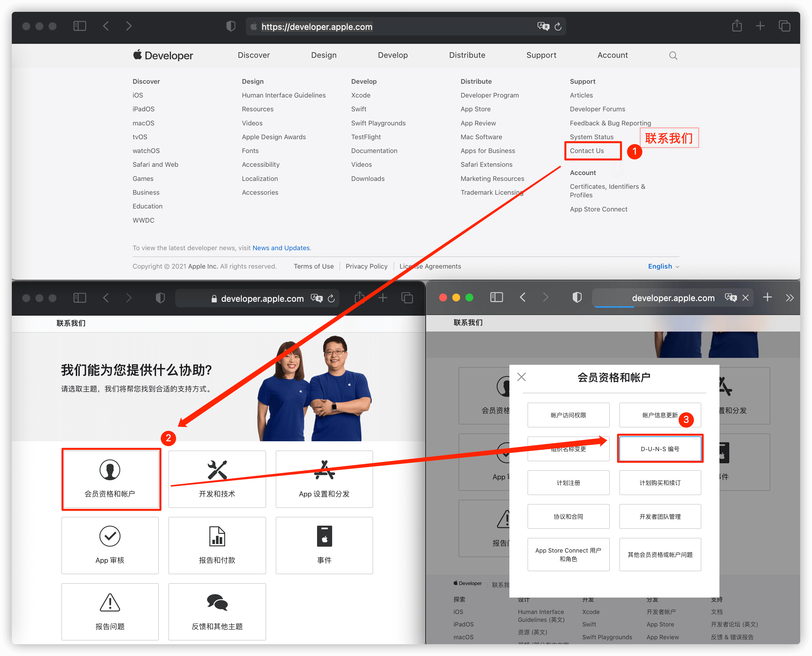The image size is (812, 656).
Task: Click the Contact Us link
Action: click(587, 151)
